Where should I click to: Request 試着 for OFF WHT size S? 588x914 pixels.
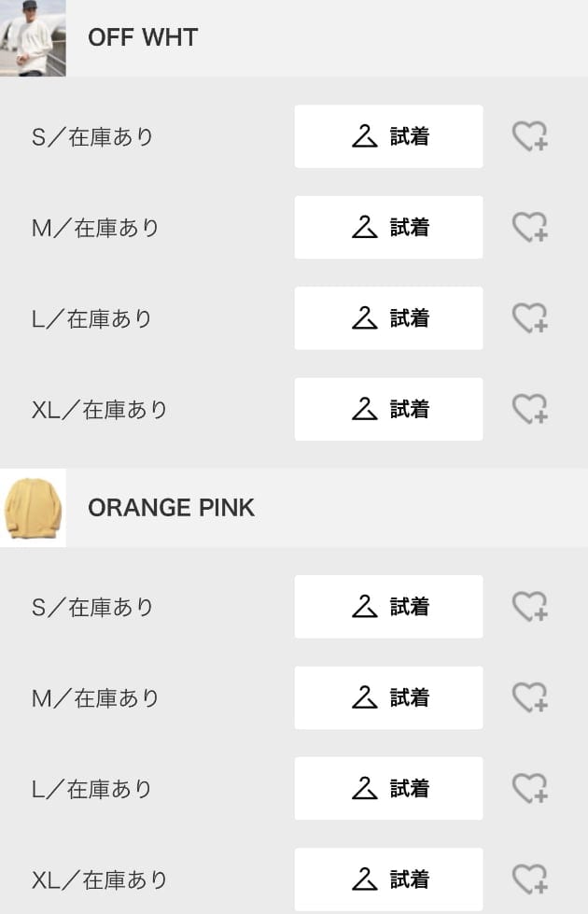tap(388, 136)
